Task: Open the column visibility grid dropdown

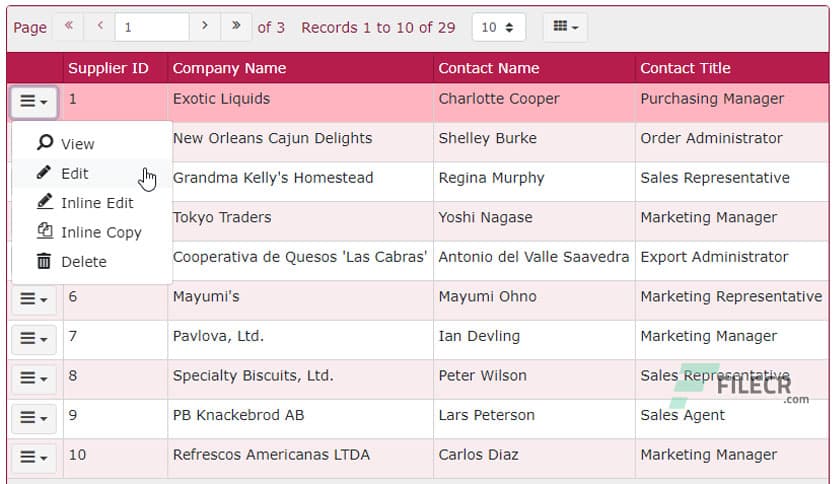Action: pos(565,27)
